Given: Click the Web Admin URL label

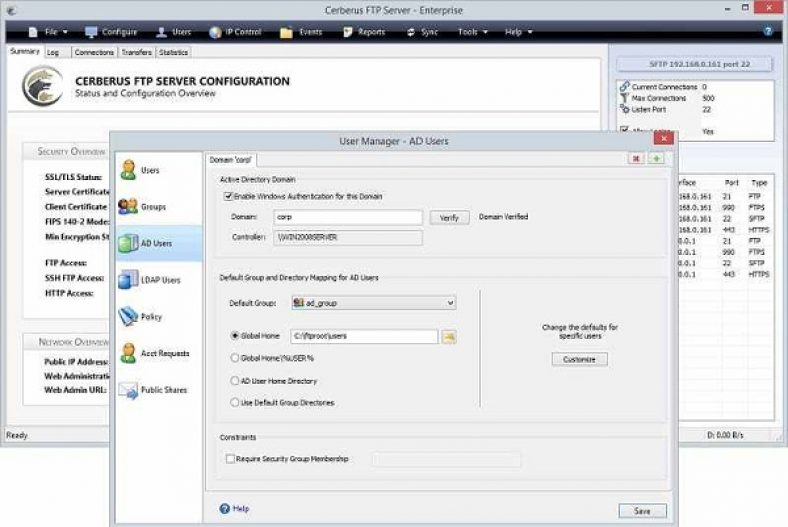Looking at the screenshot, I should point(75,390).
